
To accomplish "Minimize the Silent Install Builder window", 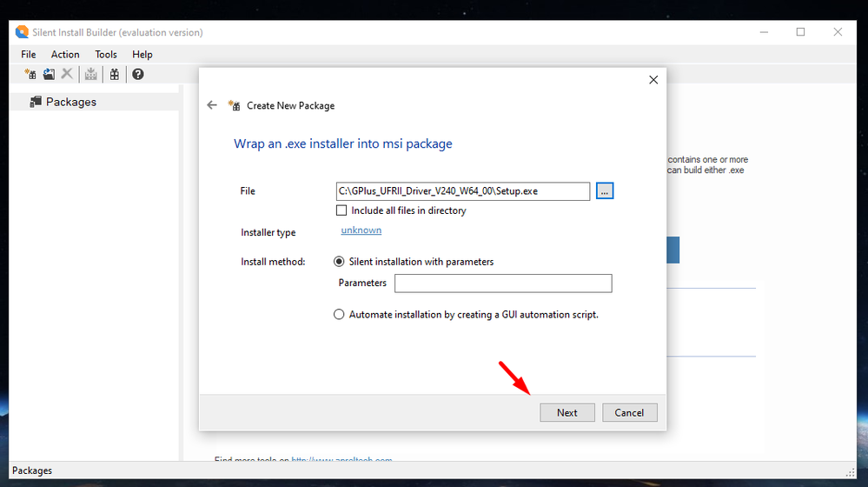I will point(764,32).
